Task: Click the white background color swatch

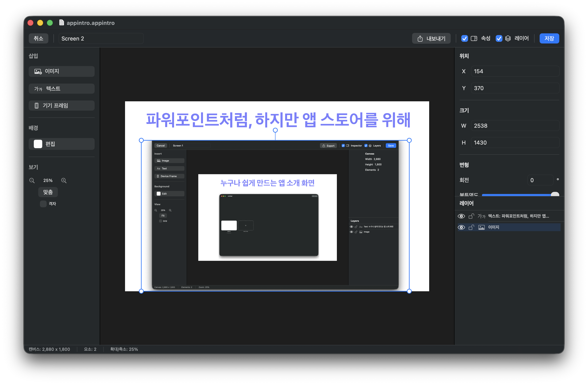Action: 38,144
